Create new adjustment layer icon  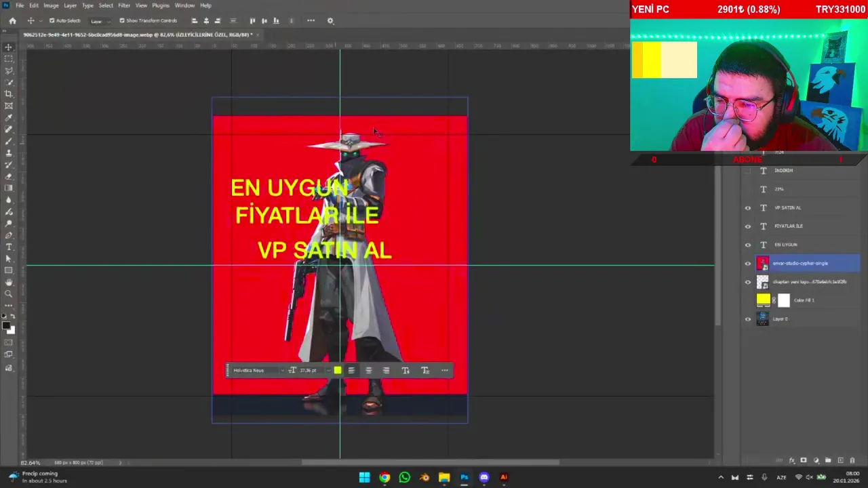coord(816,461)
